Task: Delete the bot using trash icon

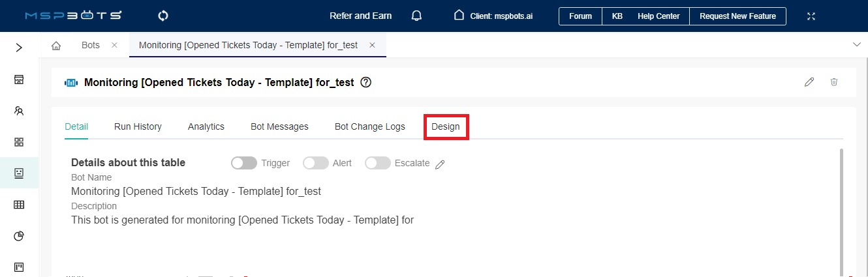Action: click(834, 82)
